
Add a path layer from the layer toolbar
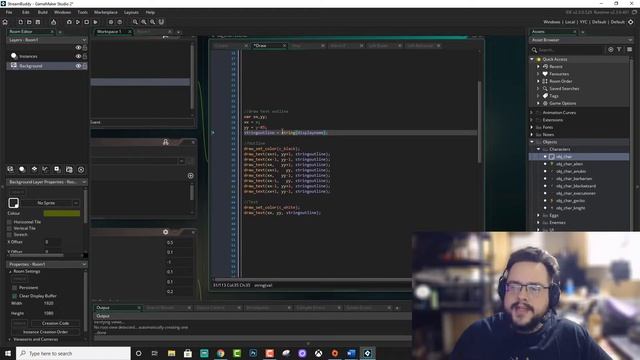pyautogui.click(x=45, y=169)
